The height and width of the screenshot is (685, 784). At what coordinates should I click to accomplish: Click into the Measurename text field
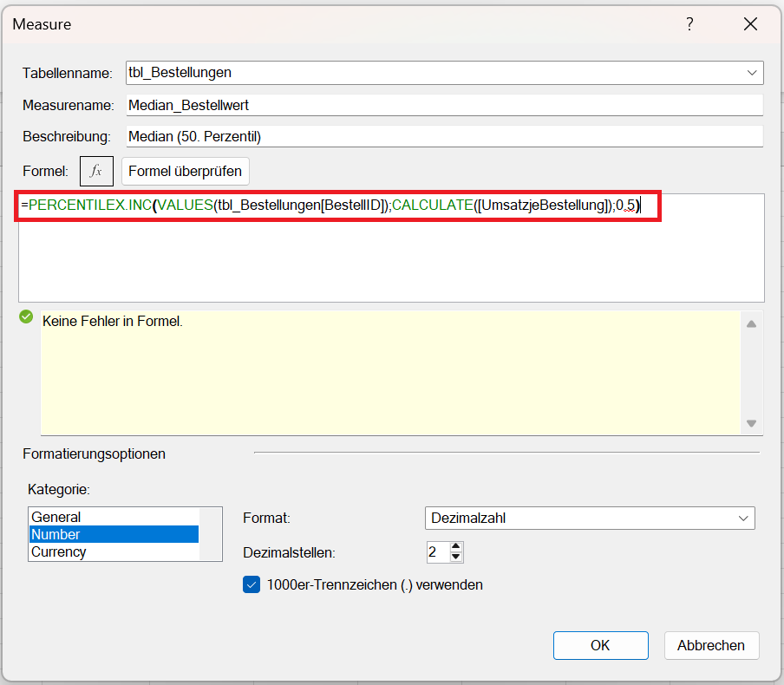coord(442,105)
